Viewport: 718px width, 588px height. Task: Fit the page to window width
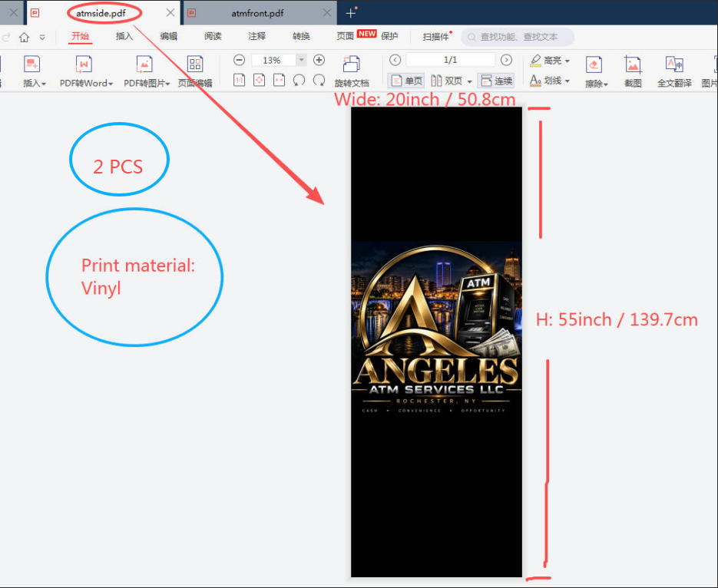point(279,81)
